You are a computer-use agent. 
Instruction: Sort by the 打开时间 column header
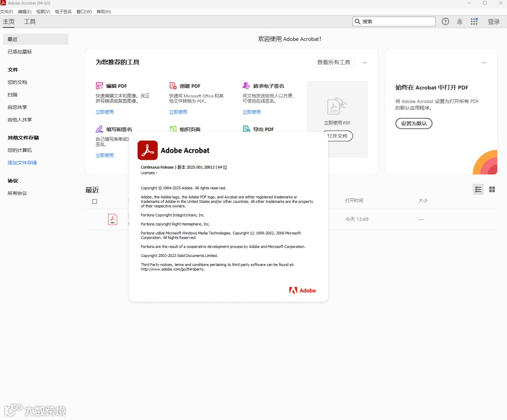tap(354, 201)
